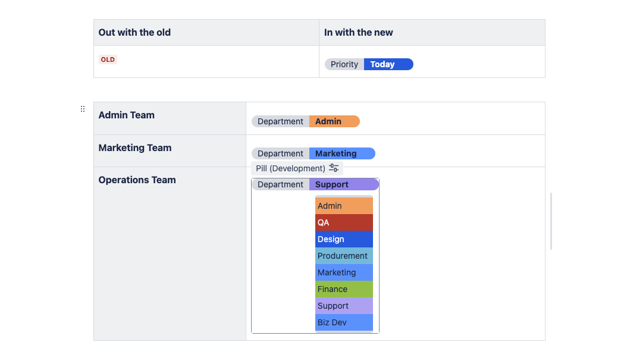Click the red OLD status lozenge
This screenshot has width=627, height=364.
click(108, 59)
